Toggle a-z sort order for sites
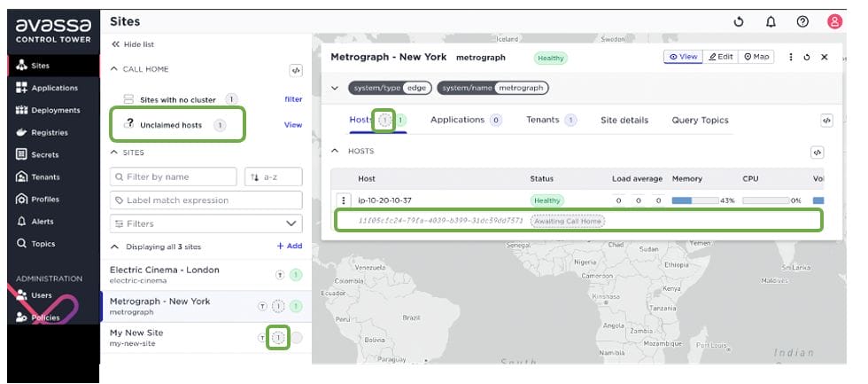This screenshot has height=384, width=868. [x=274, y=176]
